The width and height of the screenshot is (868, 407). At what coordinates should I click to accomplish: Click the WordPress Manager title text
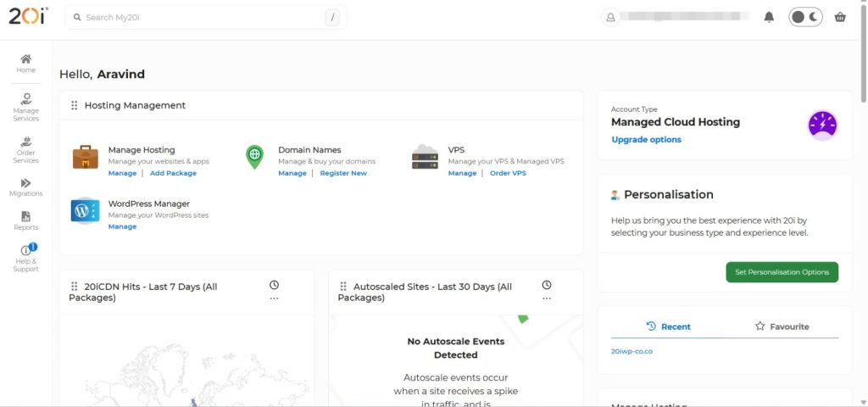(x=149, y=203)
